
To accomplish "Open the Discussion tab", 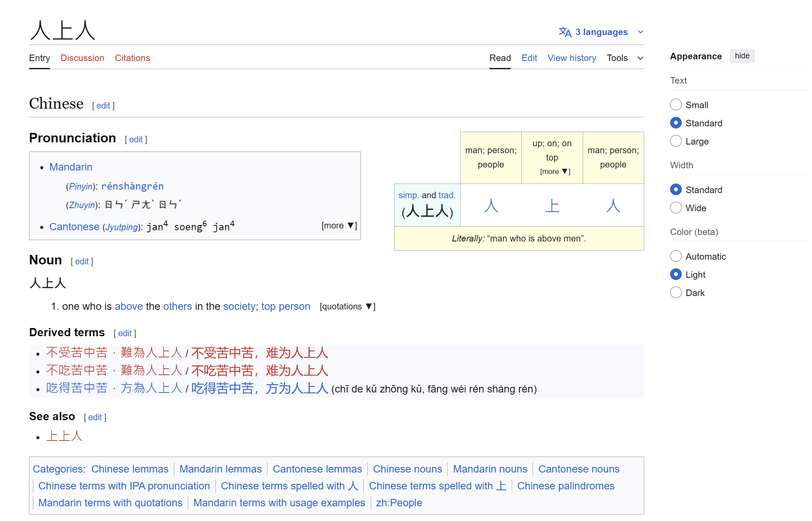I will 82,58.
